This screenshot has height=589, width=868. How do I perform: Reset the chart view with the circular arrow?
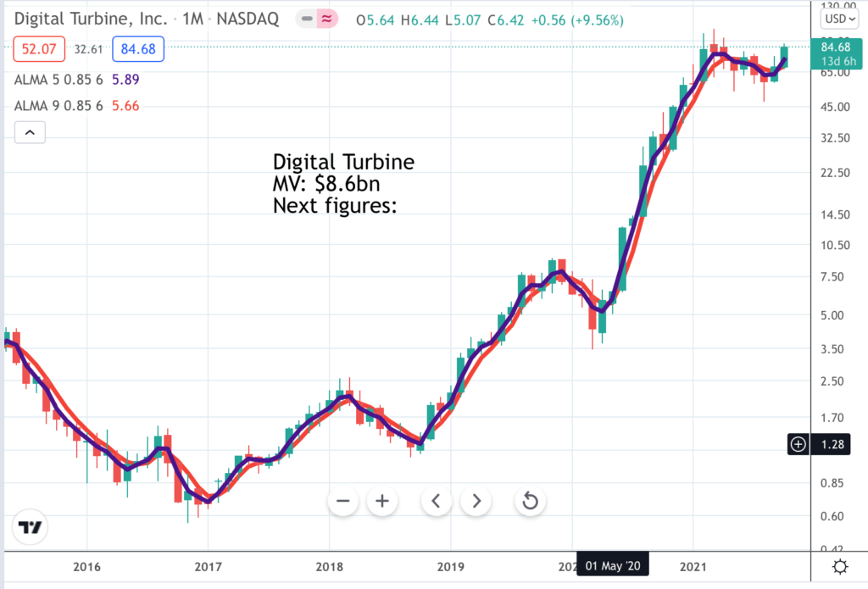coord(531,501)
